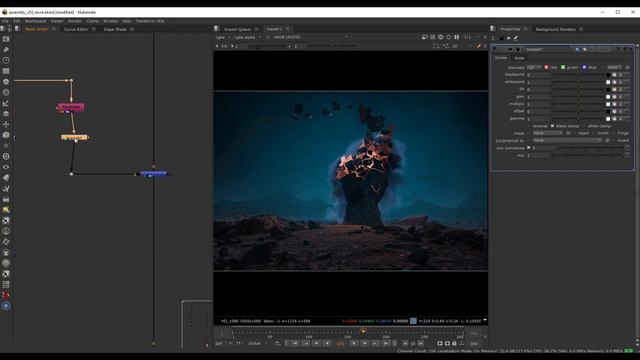The height and width of the screenshot is (360, 640).
Task: Open the Image nodes menu in left toolbar
Action: pyautogui.click(x=6, y=39)
